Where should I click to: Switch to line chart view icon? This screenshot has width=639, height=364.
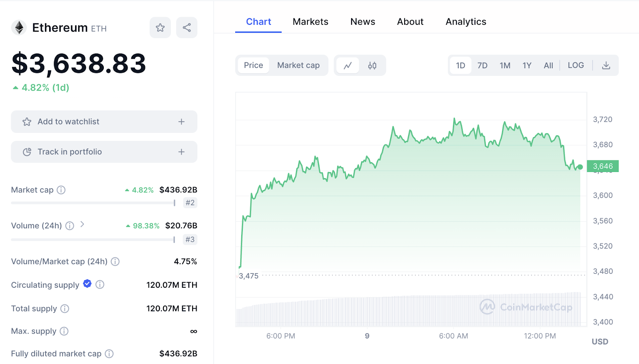(347, 65)
